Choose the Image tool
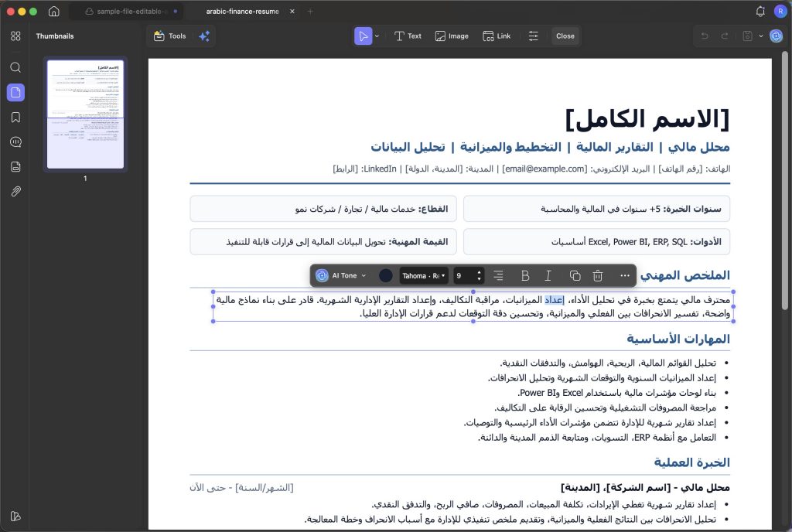Viewport: 792px width, 532px height. tap(452, 36)
